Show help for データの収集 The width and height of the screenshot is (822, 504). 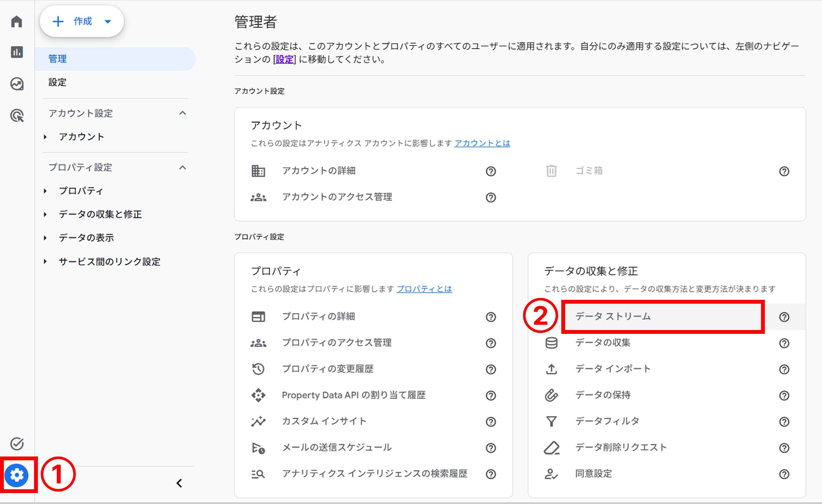[x=784, y=343]
